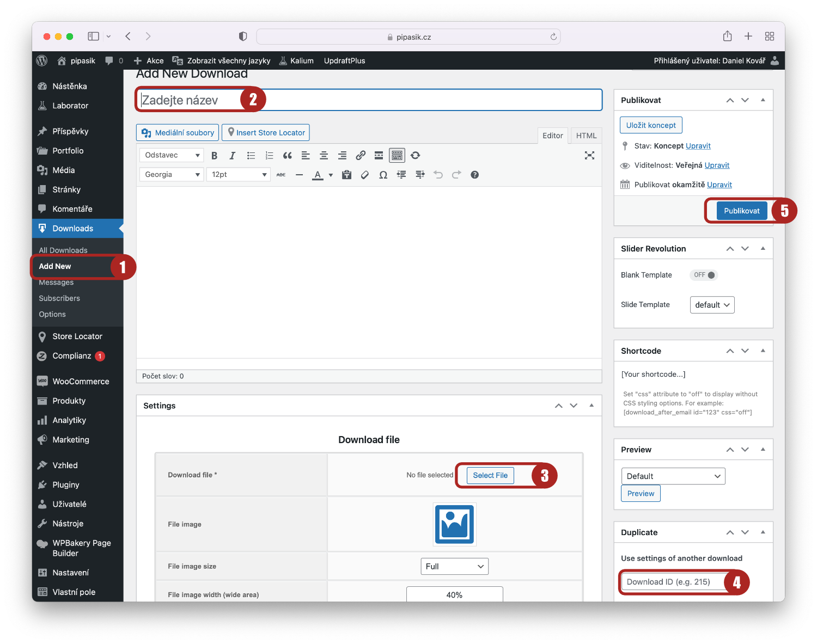Open the Odstavec paragraph format dropdown

click(172, 156)
